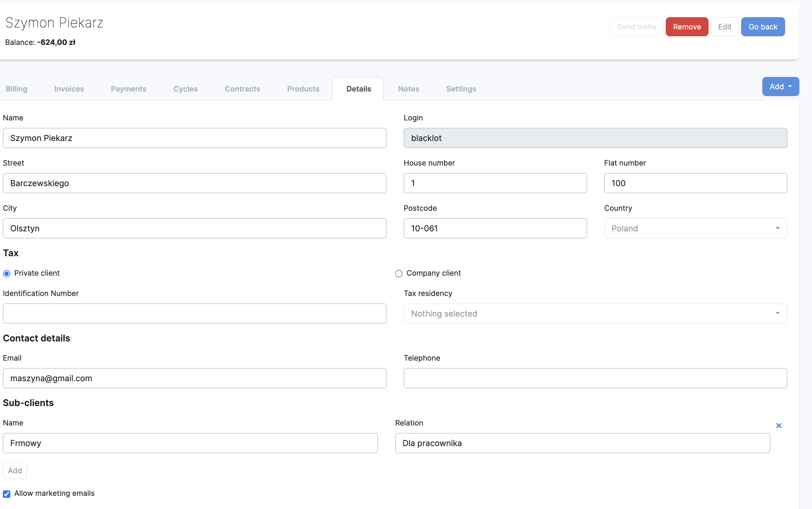812x509 pixels.
Task: Click into the Telephone input field
Action: (595, 378)
